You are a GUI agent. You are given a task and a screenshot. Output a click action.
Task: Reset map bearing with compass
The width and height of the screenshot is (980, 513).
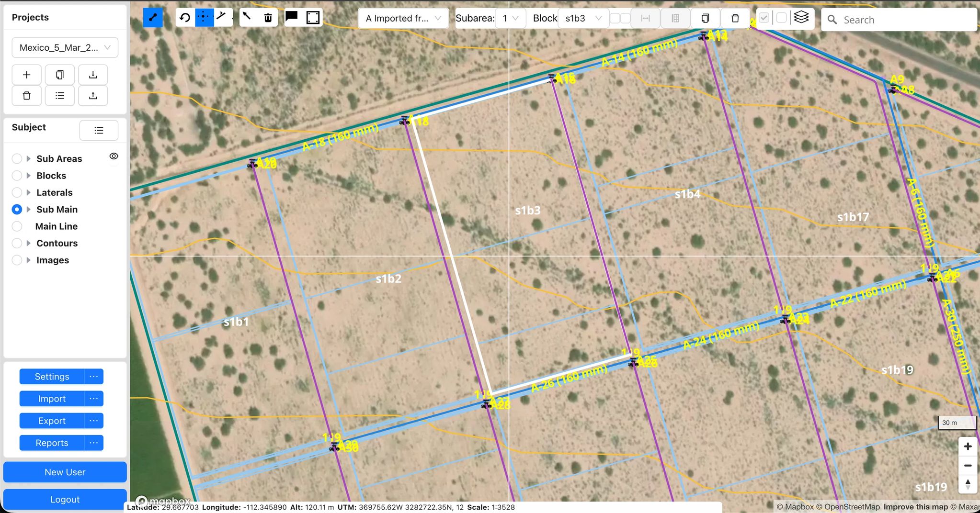(968, 484)
